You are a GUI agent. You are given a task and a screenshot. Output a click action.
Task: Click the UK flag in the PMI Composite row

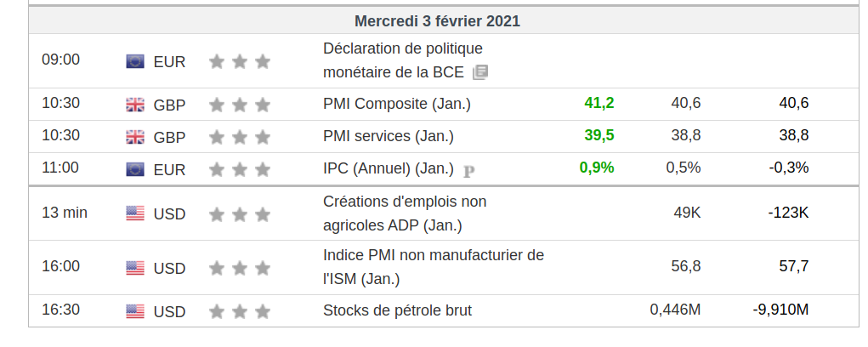pyautogui.click(x=135, y=105)
